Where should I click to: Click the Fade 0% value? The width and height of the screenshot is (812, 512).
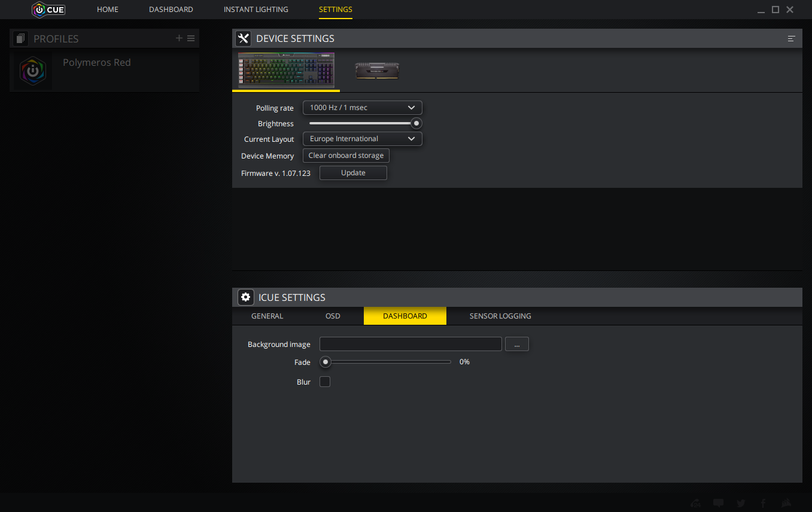pos(464,362)
